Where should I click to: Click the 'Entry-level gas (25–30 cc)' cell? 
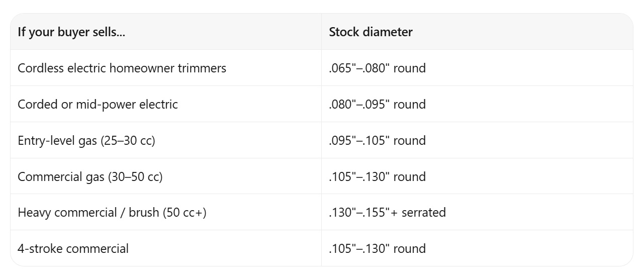click(166, 140)
